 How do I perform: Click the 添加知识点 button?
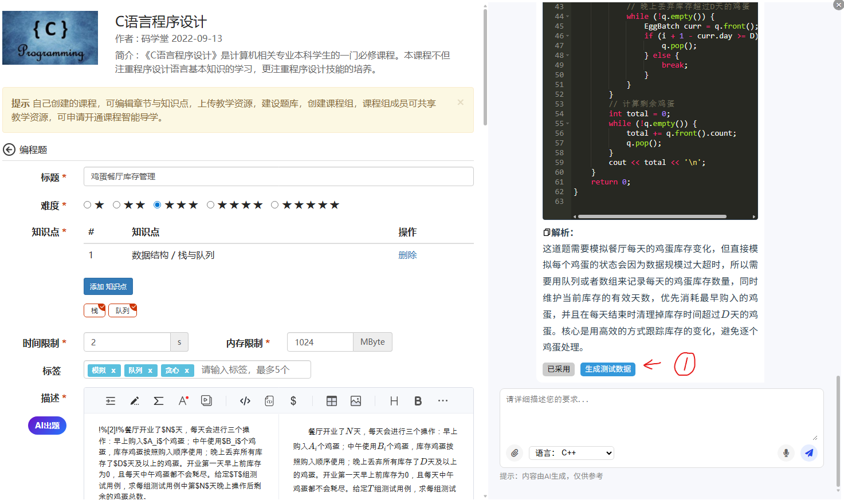108,286
